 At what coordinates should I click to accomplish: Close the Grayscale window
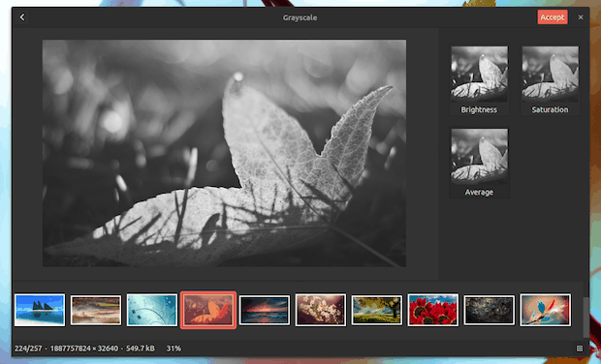[581, 17]
